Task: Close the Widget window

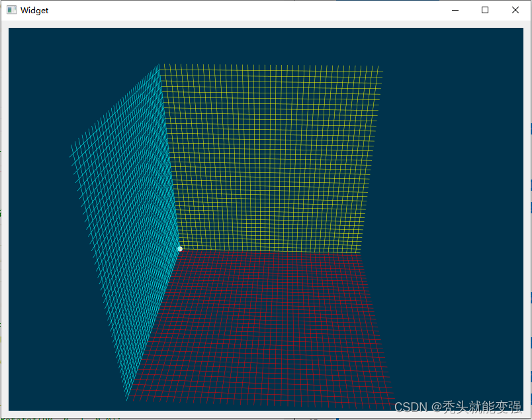Action: click(515, 10)
